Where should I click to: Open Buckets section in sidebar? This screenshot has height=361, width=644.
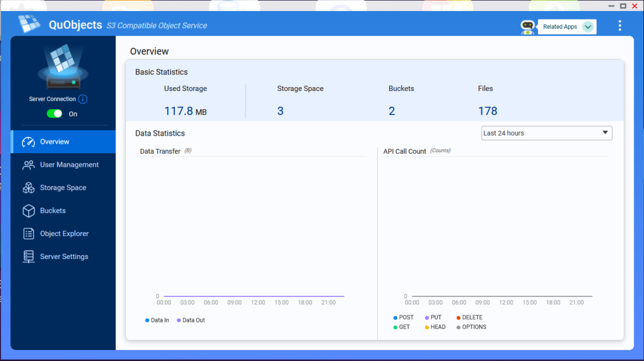(63, 211)
